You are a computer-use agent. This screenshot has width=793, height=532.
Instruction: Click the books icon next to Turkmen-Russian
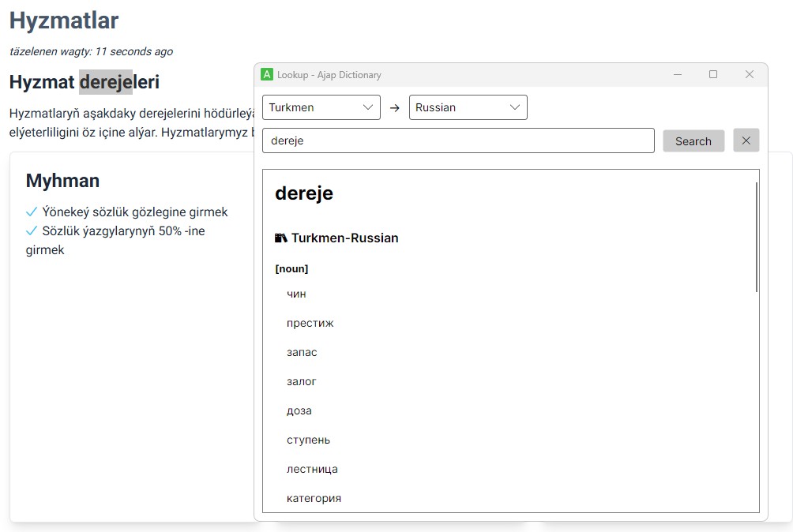[x=280, y=238]
